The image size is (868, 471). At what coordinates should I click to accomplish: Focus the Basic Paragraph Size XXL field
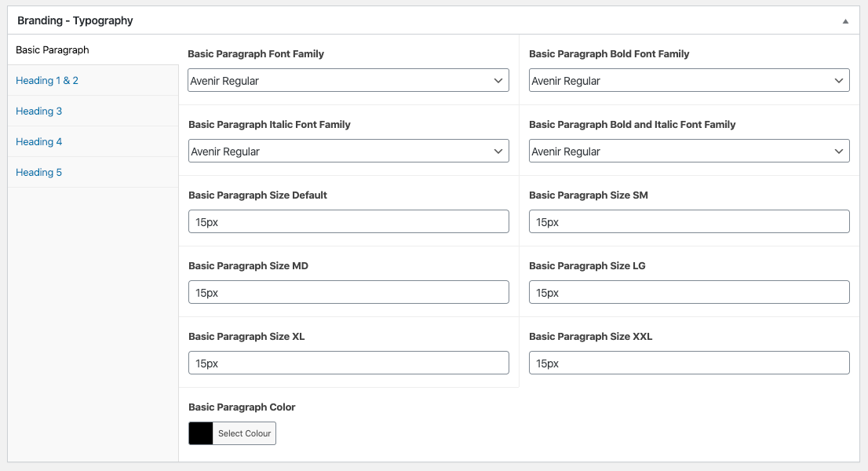tap(689, 363)
